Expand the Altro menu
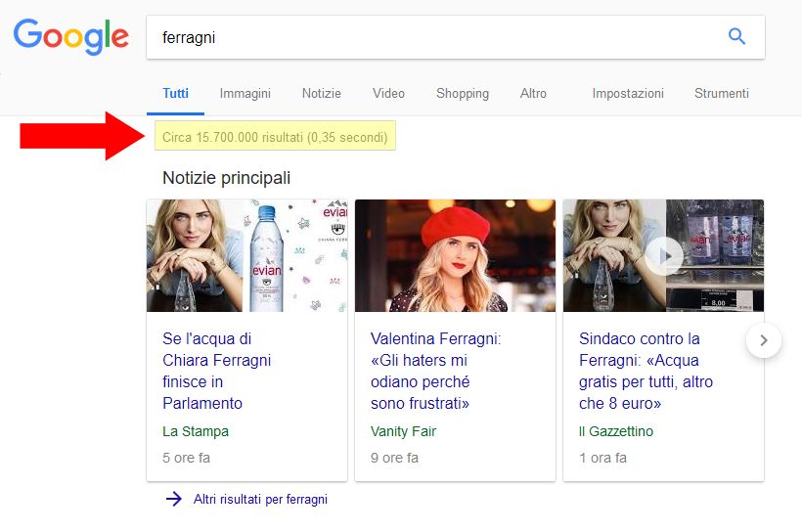Image resolution: width=802 pixels, height=532 pixels. [x=533, y=94]
